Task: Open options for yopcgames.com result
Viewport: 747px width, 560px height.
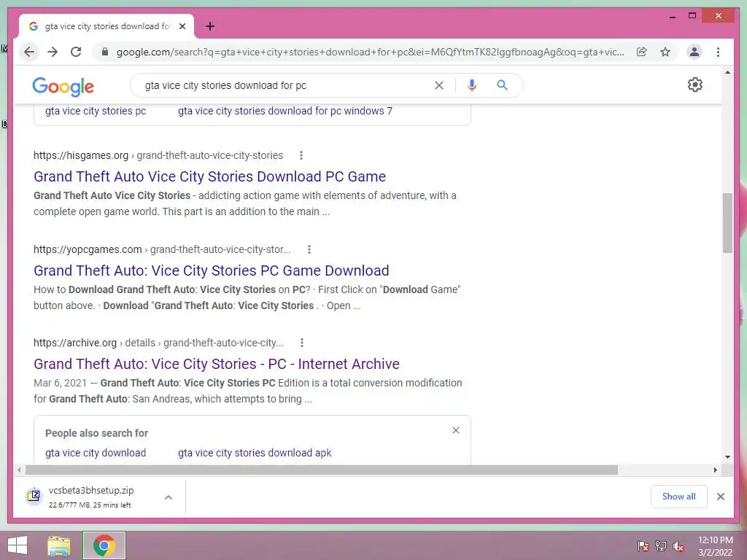Action: coord(309,249)
